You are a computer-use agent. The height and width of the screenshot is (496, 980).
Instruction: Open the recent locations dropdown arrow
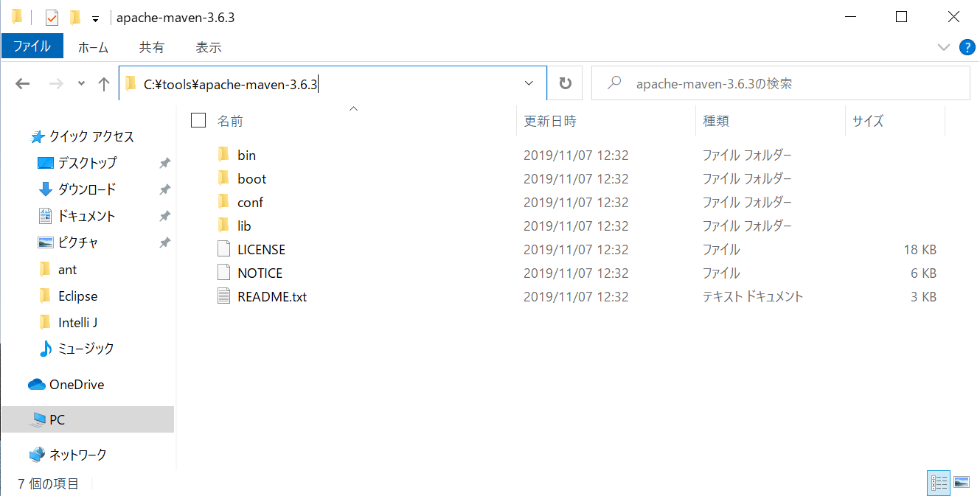(81, 83)
